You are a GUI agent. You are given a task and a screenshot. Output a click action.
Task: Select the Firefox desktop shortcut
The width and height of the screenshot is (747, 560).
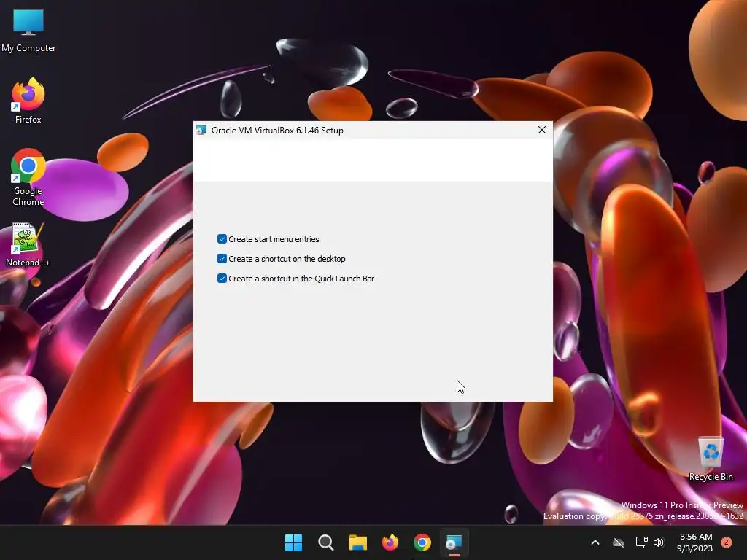pyautogui.click(x=28, y=101)
